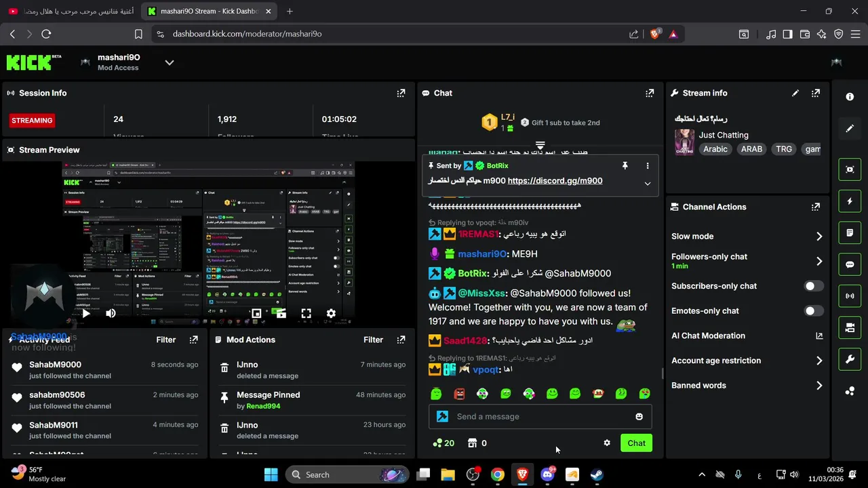Pop out the Mod Actions panel

point(401,340)
